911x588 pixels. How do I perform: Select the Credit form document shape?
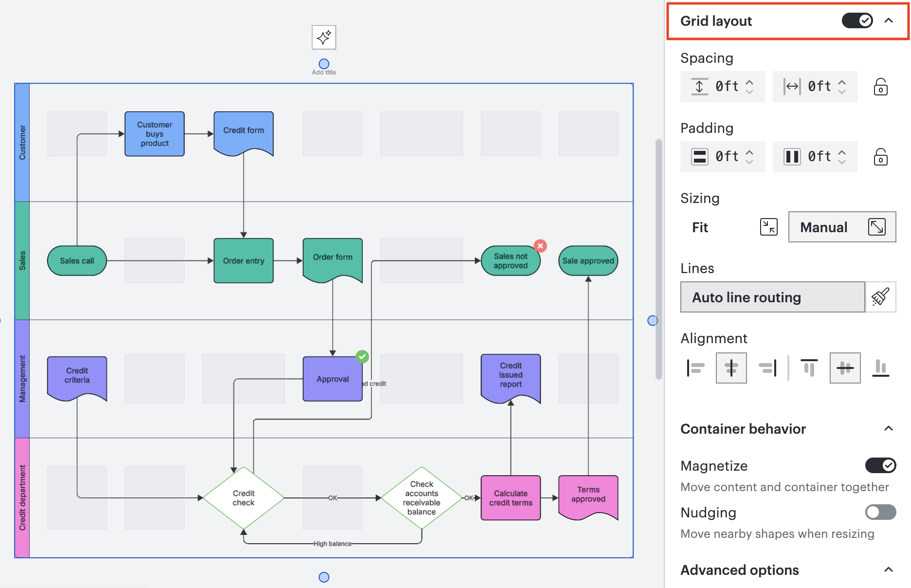[x=243, y=133]
